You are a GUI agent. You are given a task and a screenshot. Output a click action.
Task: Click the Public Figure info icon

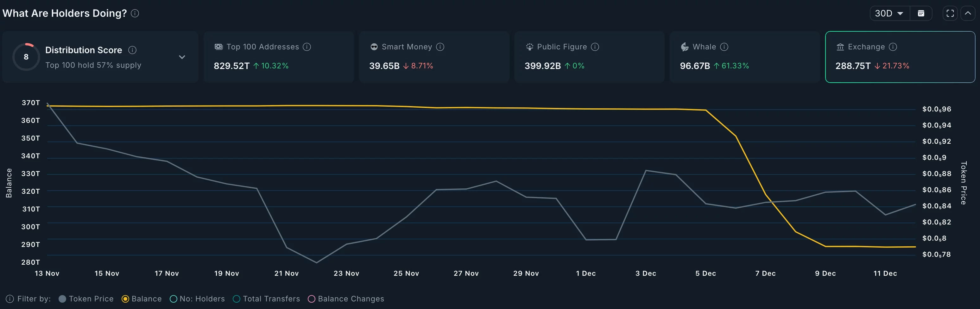[x=595, y=47]
